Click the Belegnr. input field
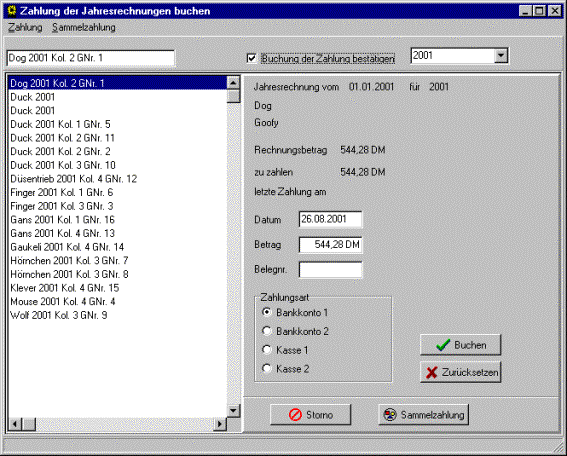567x456 pixels. tap(330, 270)
